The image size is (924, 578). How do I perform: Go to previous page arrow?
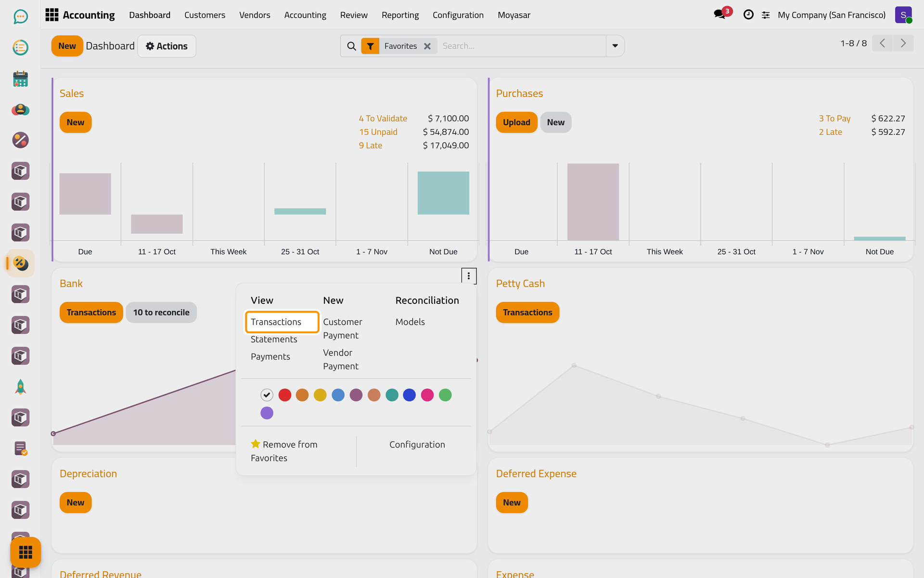click(x=883, y=43)
